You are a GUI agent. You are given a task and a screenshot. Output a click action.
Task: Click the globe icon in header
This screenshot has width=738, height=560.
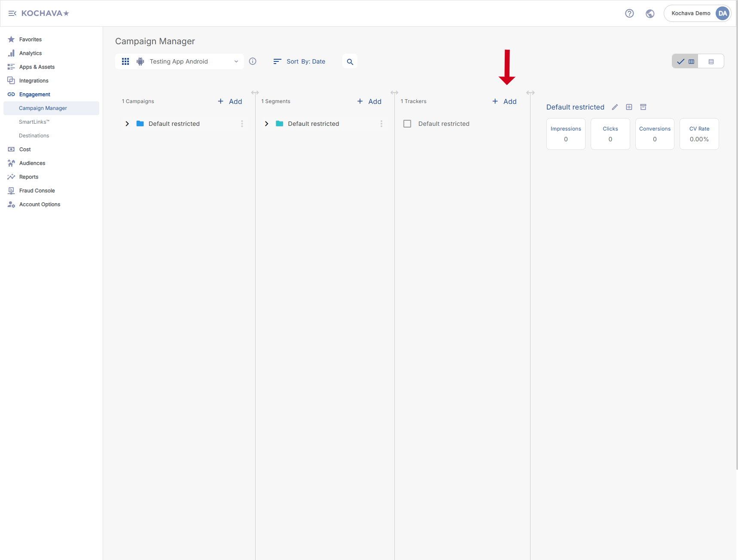click(650, 13)
